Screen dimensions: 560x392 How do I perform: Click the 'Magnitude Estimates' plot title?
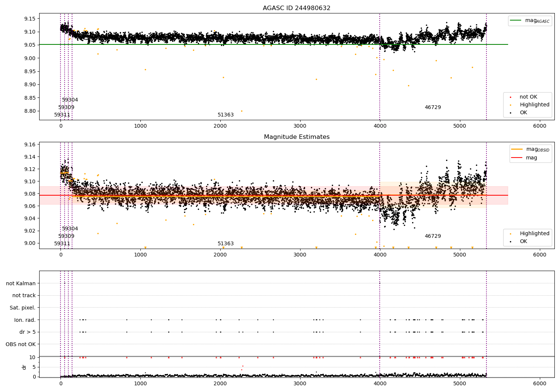[296, 137]
